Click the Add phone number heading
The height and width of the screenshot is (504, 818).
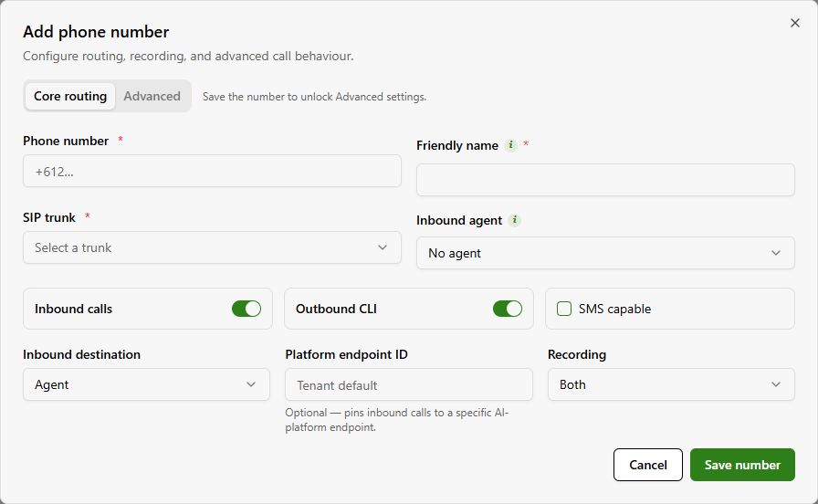click(96, 32)
